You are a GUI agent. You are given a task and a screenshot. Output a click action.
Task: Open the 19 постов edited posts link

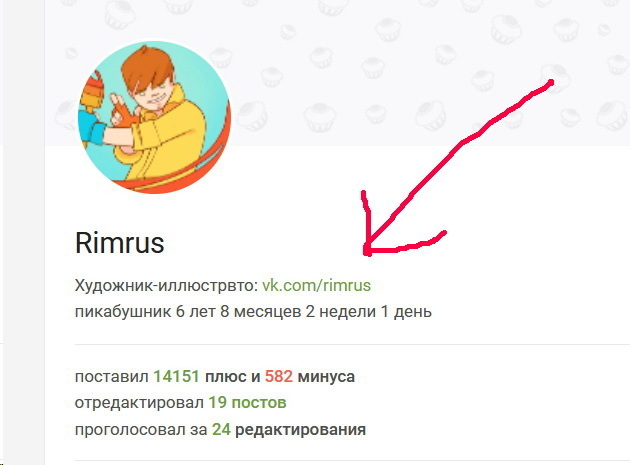247,402
